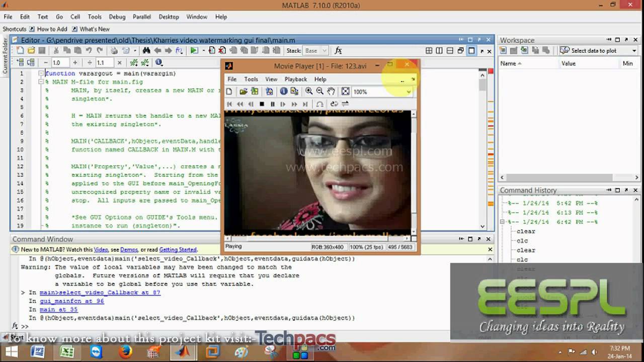This screenshot has height=362, width=644.
Task: Click the Demos link
Action: [129, 249]
